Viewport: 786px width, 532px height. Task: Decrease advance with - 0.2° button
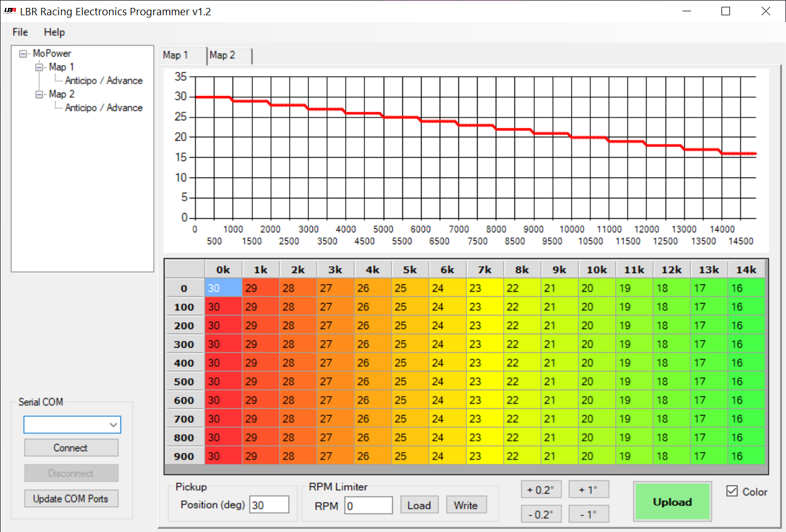[542, 514]
